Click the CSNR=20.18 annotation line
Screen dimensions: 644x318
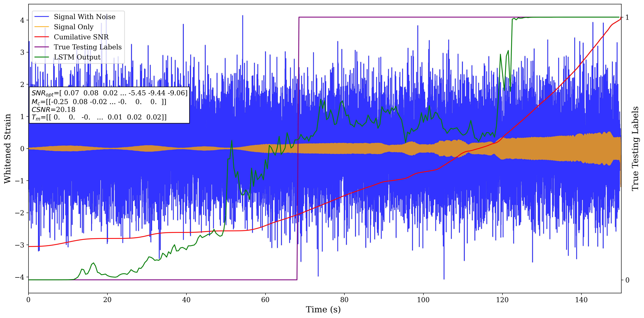click(53, 110)
